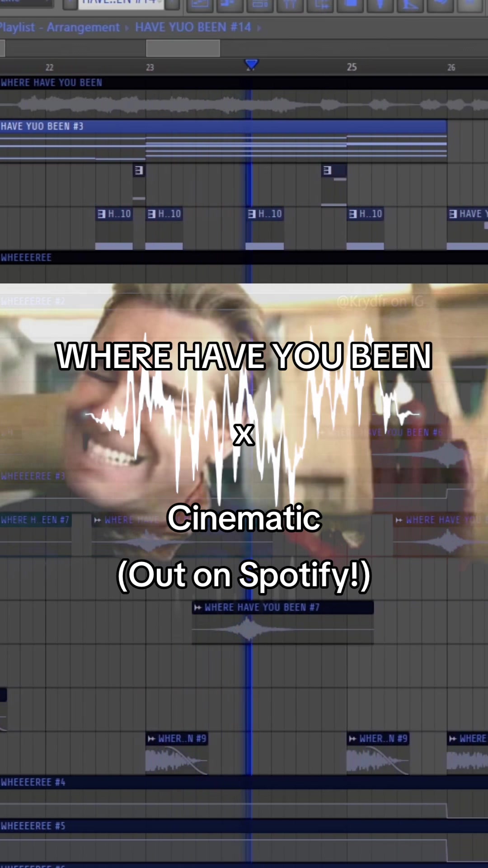The height and width of the screenshot is (868, 488).
Task: Click the blue playhead marker on the ruler
Action: click(251, 64)
